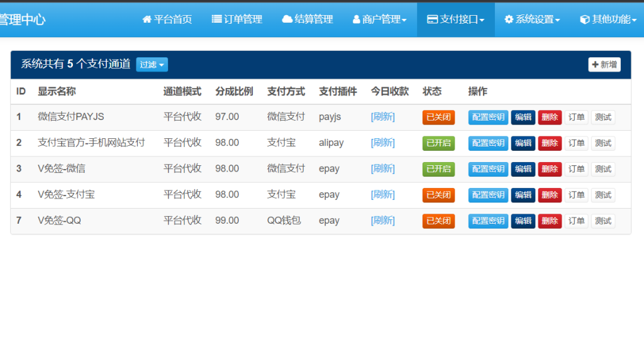The height and width of the screenshot is (362, 644).
Task: Run 测试 for 支付宝官方-手机网站支付
Action: pyautogui.click(x=603, y=143)
